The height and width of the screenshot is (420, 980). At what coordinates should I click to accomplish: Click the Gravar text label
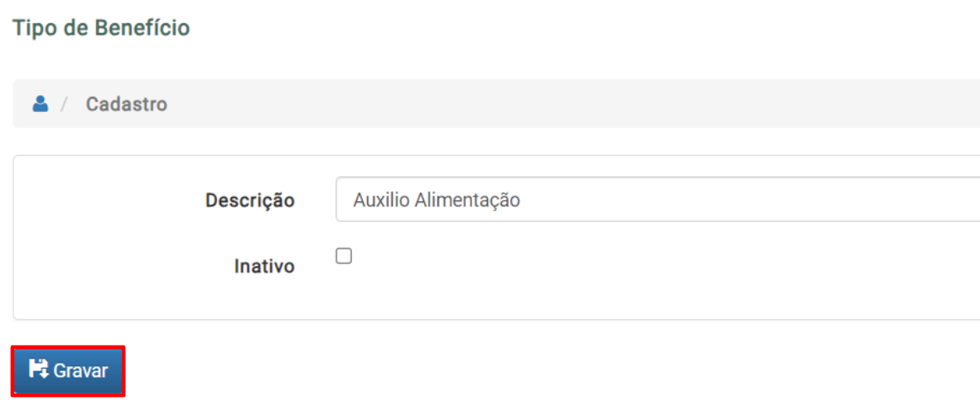pos(80,370)
